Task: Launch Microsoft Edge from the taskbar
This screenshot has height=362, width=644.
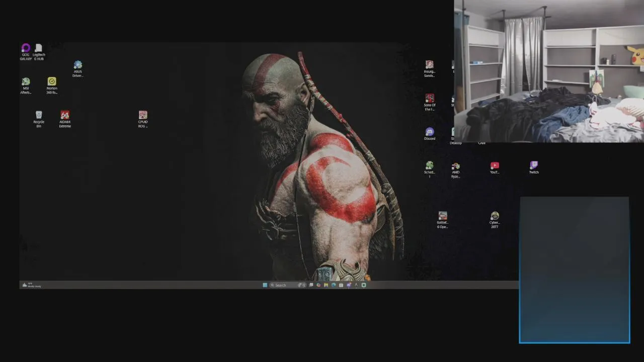Action: point(334,285)
